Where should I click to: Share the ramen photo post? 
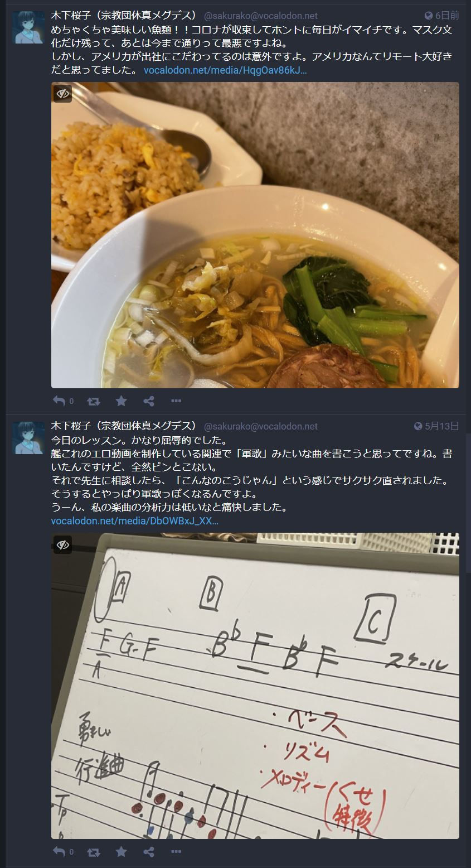tap(149, 401)
